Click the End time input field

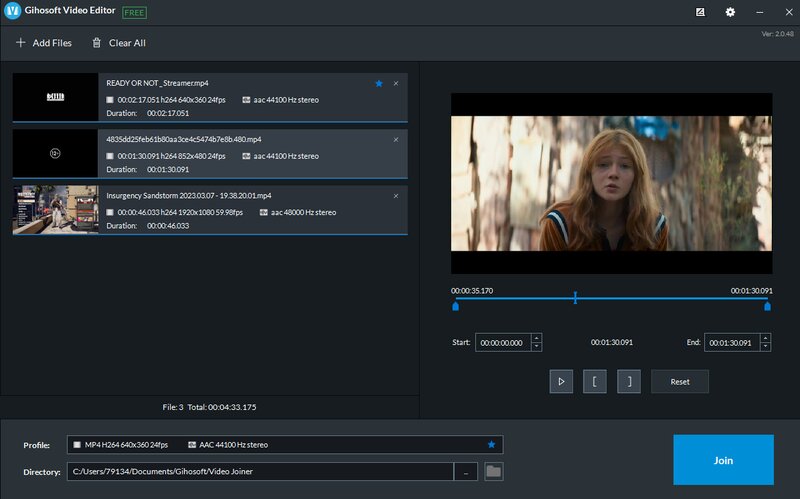click(x=732, y=343)
